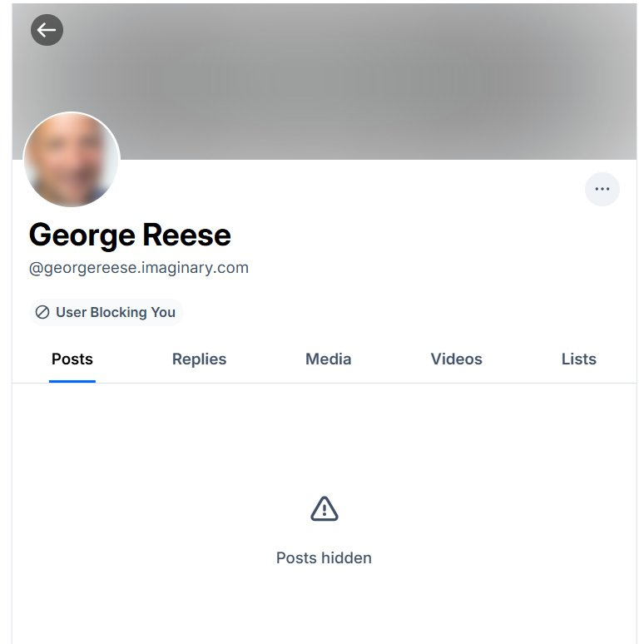Click the display name George Reese

click(x=130, y=235)
